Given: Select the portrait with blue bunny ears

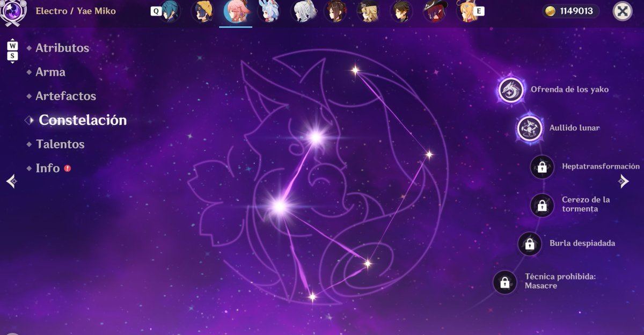Looking at the screenshot, I should [x=268, y=11].
